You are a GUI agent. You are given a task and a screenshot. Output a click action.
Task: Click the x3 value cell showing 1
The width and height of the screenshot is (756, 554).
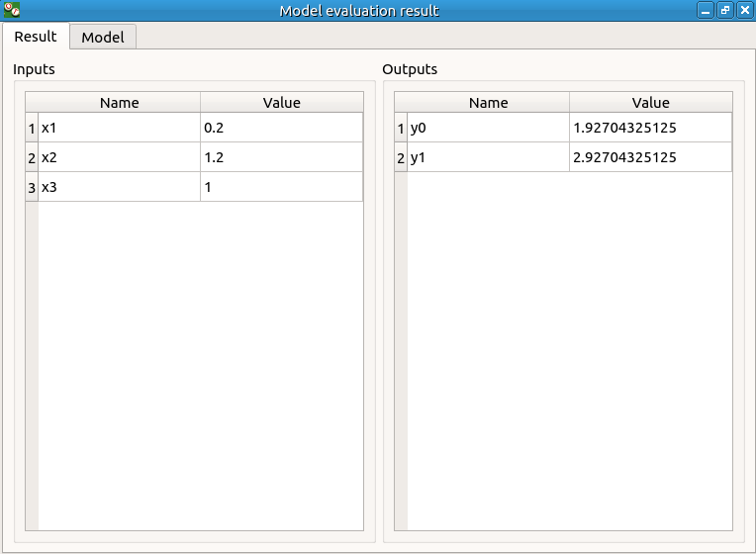281,187
